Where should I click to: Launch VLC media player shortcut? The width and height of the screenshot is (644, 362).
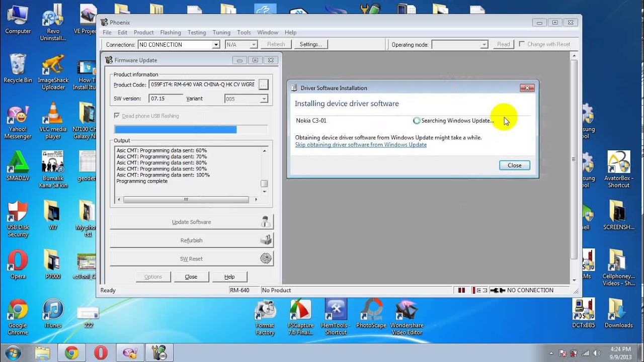click(53, 121)
